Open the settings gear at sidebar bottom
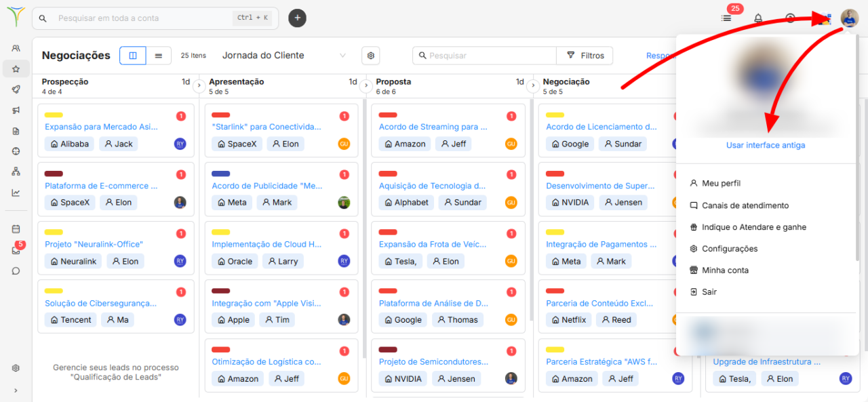Viewport: 868px width, 402px height. tap(16, 368)
